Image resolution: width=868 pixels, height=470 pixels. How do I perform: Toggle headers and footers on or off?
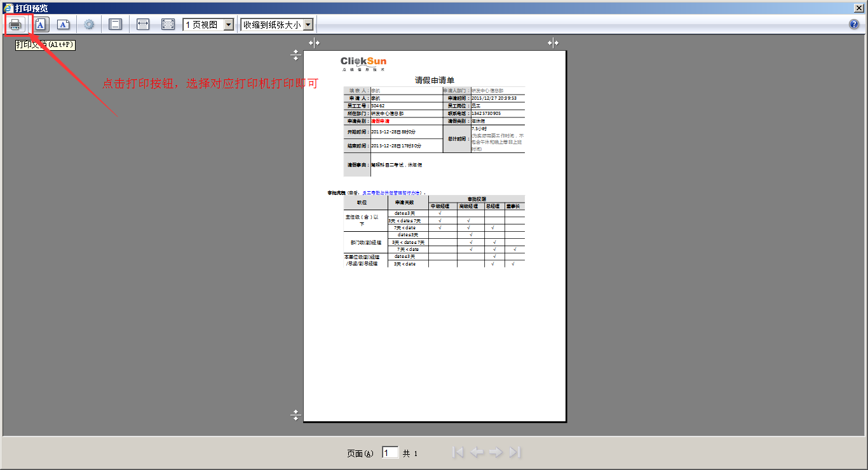click(115, 25)
